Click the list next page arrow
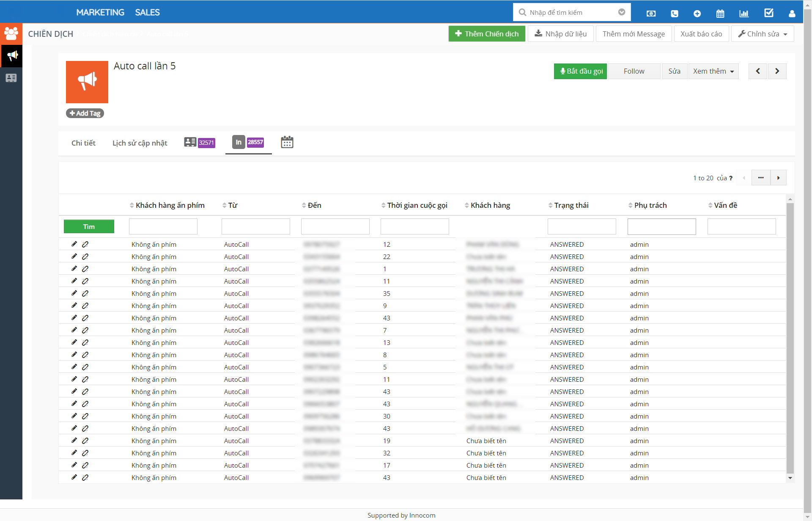The width and height of the screenshot is (812, 521). (779, 178)
